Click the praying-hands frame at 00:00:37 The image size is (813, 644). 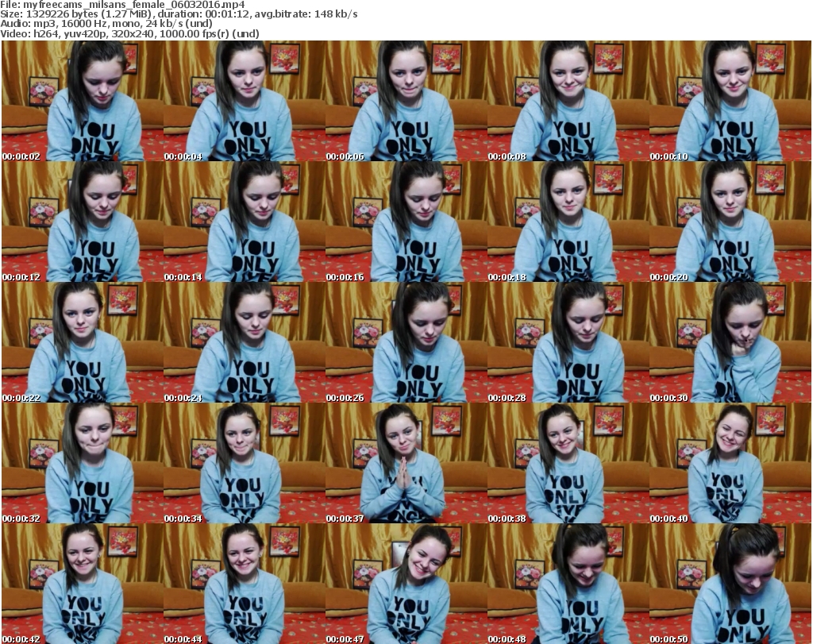(406, 464)
